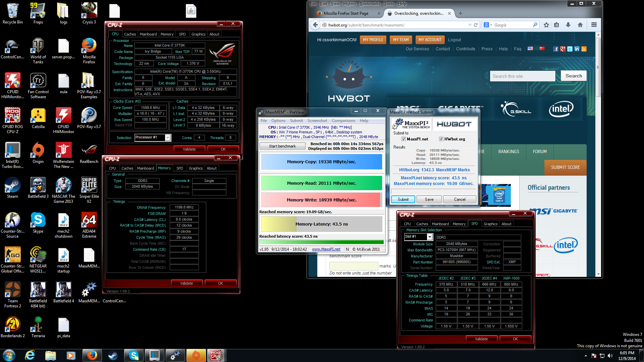The width and height of the screenshot is (644, 362).
Task: Open Processor #1 selection dropdown
Action: pyautogui.click(x=168, y=138)
